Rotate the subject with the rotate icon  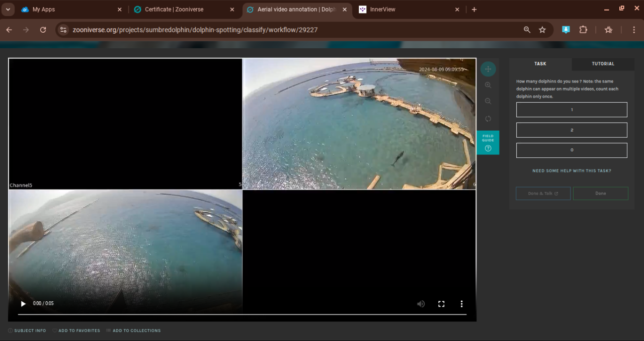pyautogui.click(x=488, y=119)
